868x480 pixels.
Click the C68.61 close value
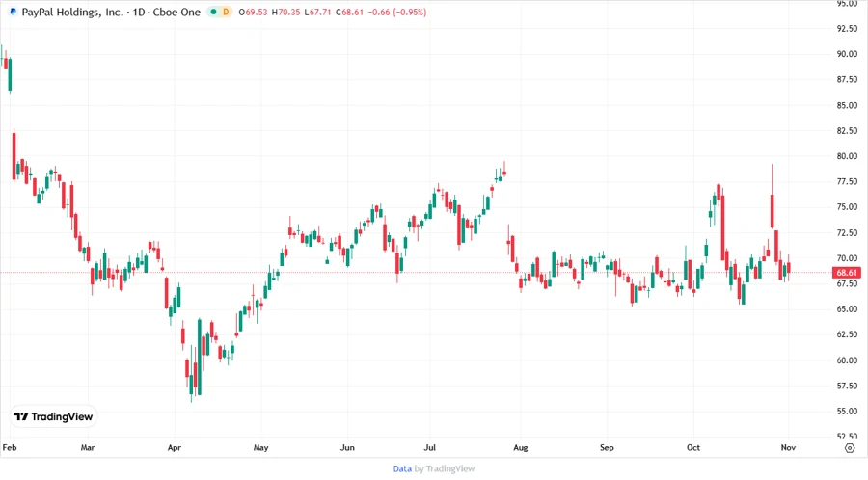[x=349, y=13]
